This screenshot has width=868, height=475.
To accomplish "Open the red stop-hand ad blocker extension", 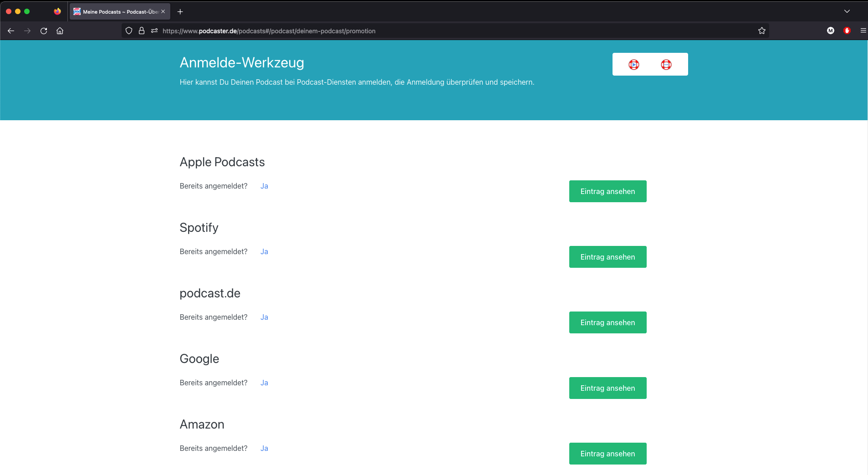I will tap(847, 31).
